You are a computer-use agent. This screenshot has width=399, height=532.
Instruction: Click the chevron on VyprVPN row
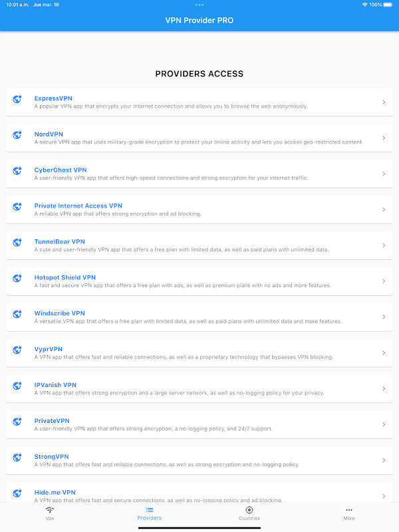click(384, 353)
